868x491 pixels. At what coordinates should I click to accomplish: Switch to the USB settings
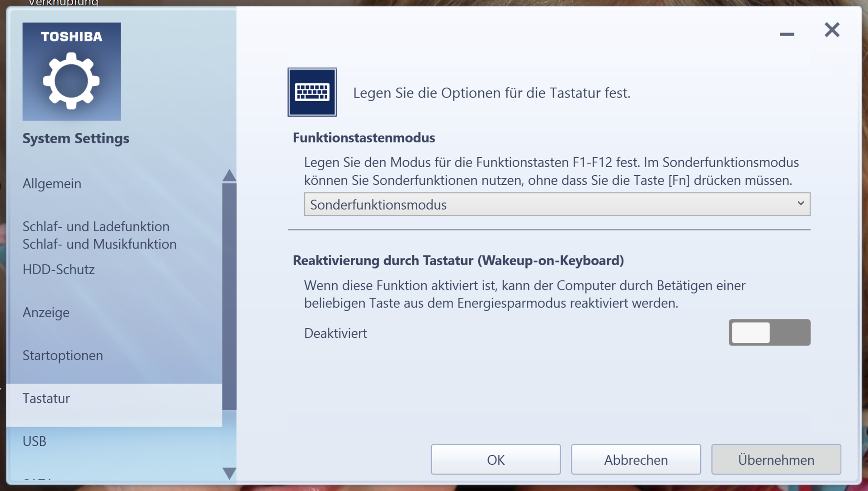pyautogui.click(x=34, y=441)
